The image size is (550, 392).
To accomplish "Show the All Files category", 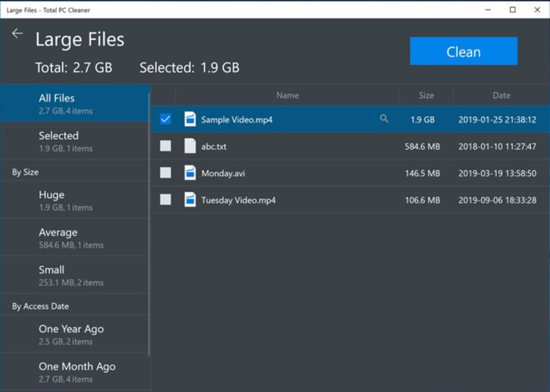I will click(75, 103).
